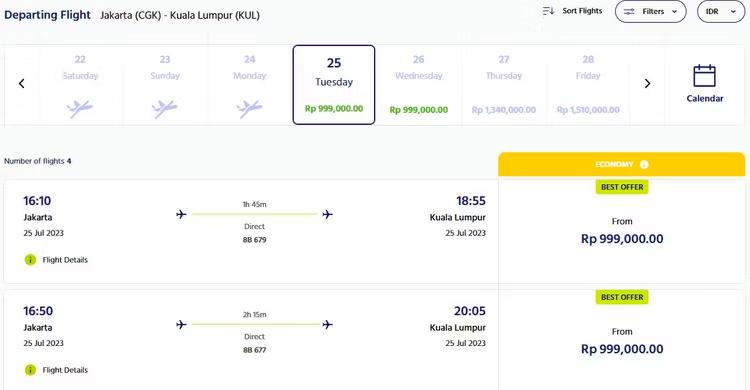Select the Thursday 27 date tab

click(504, 85)
